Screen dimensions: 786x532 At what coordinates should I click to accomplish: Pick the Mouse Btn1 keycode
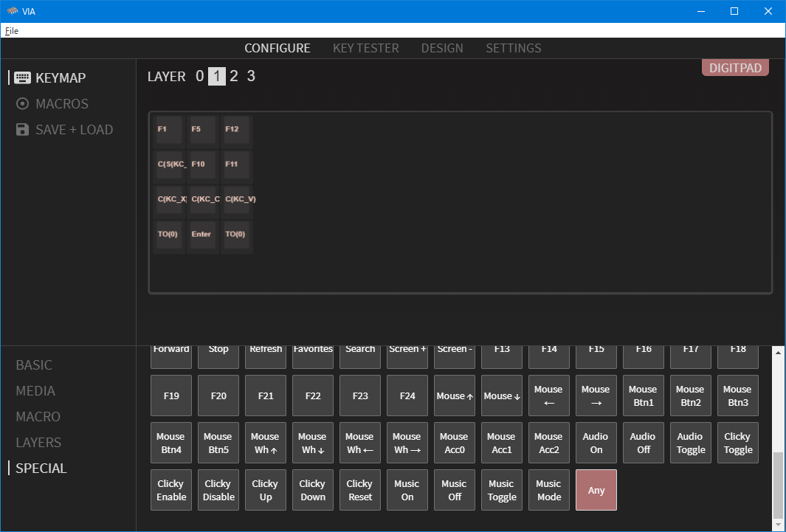[643, 395]
